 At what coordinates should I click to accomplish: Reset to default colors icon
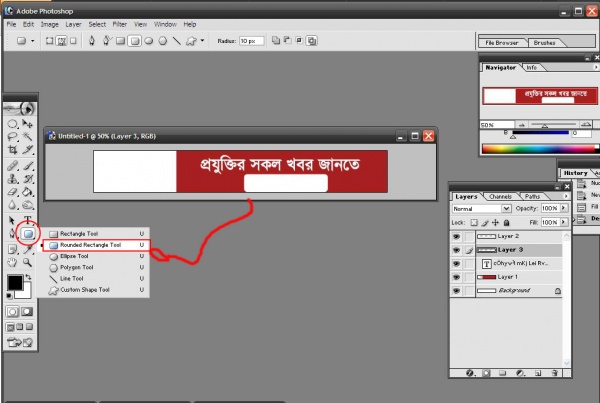coord(9,295)
